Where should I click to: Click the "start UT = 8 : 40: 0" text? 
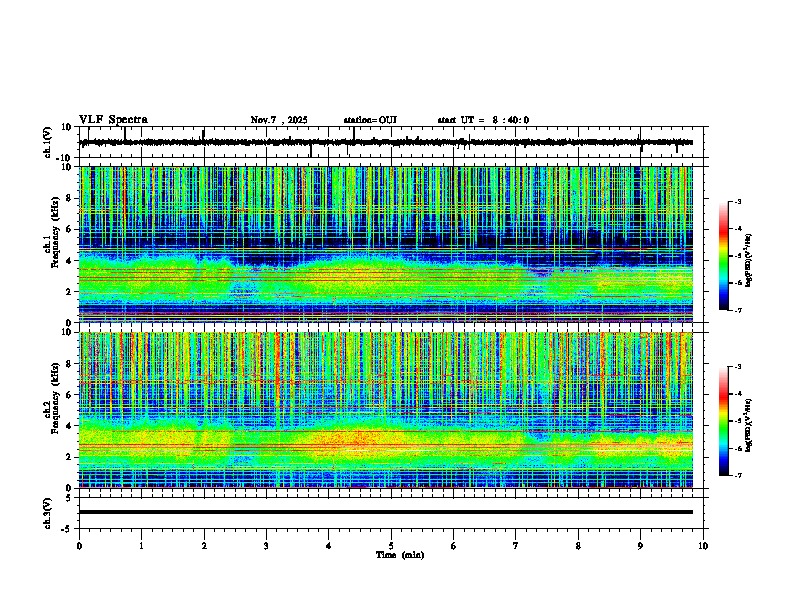pos(483,120)
